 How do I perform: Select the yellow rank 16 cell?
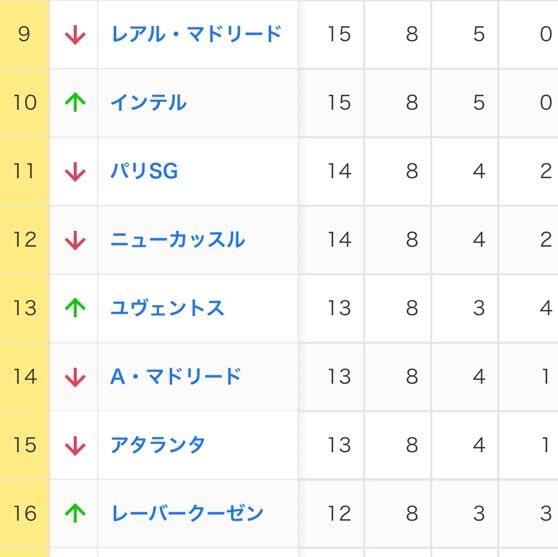(x=25, y=513)
